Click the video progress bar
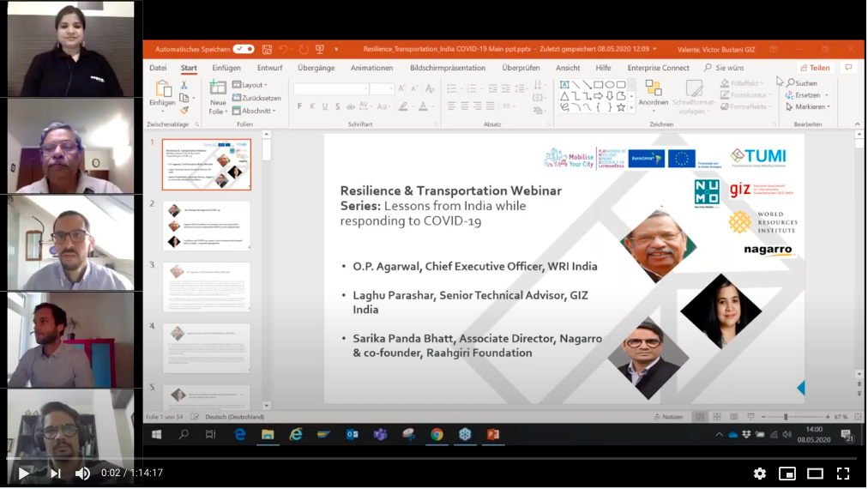The height and width of the screenshot is (489, 868). point(433,458)
